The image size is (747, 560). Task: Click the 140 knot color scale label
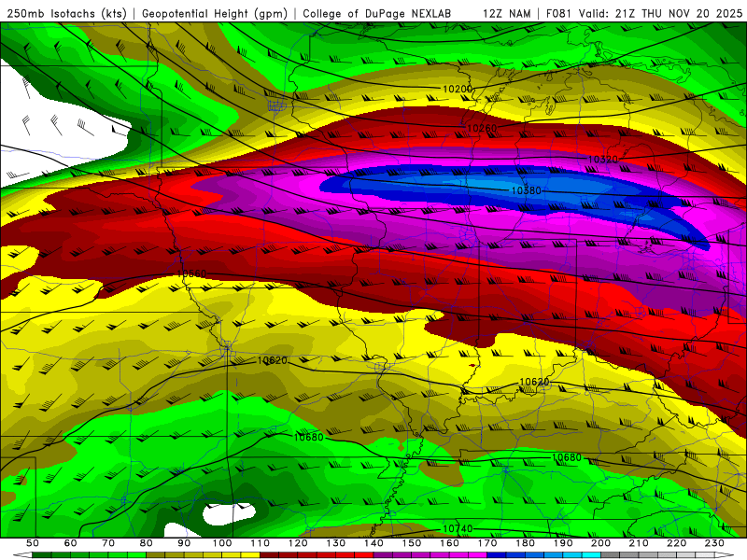coord(373,543)
